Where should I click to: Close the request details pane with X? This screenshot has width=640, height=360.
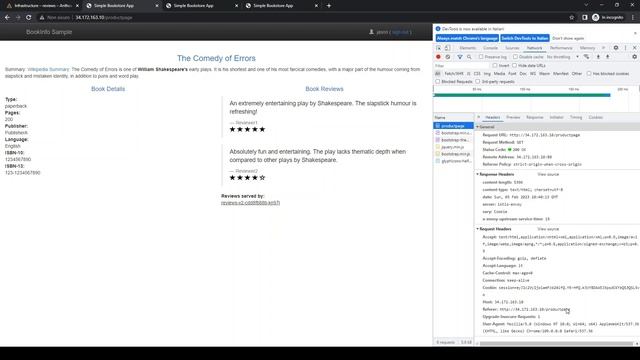(x=479, y=117)
